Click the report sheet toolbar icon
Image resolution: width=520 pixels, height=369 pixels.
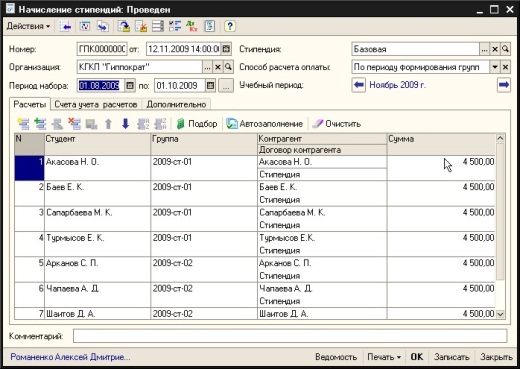(x=210, y=26)
